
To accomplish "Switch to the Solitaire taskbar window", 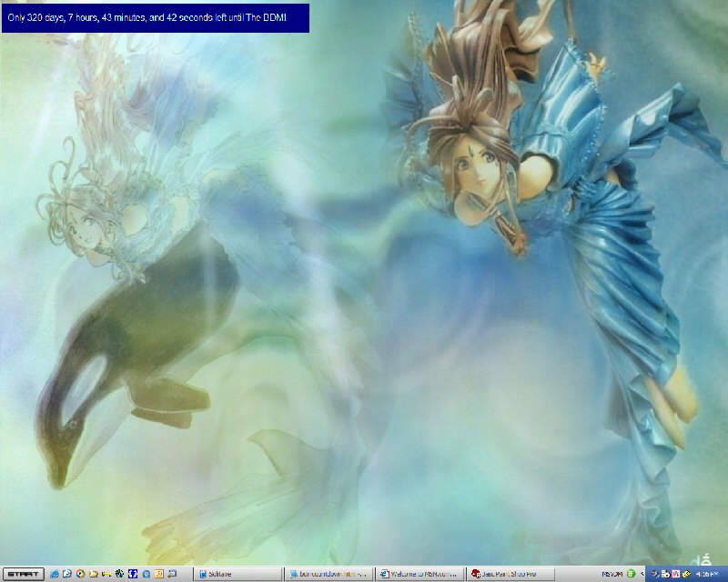I will click(x=238, y=574).
